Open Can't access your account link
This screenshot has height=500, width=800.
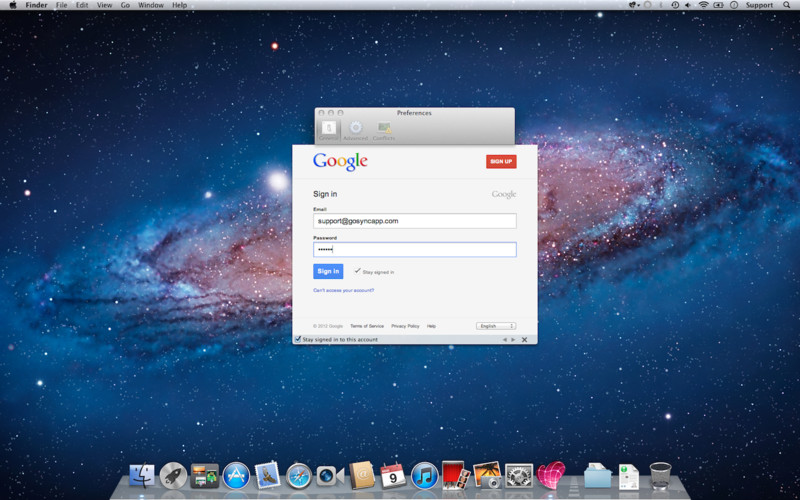(x=343, y=290)
